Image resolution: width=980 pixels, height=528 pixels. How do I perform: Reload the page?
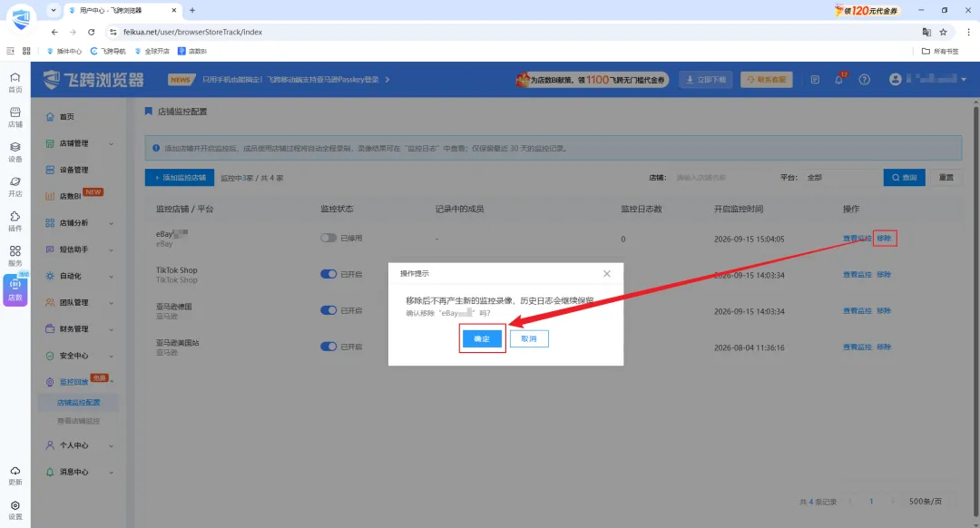click(x=92, y=32)
